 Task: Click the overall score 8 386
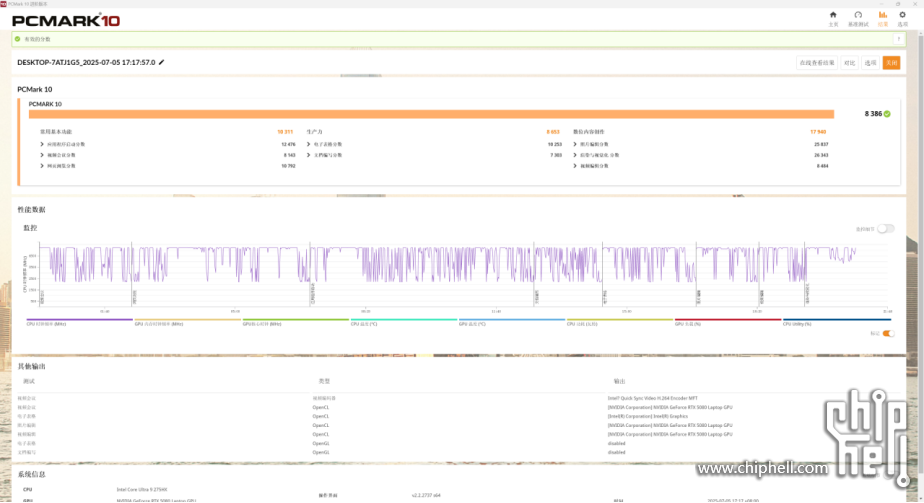[x=873, y=114]
